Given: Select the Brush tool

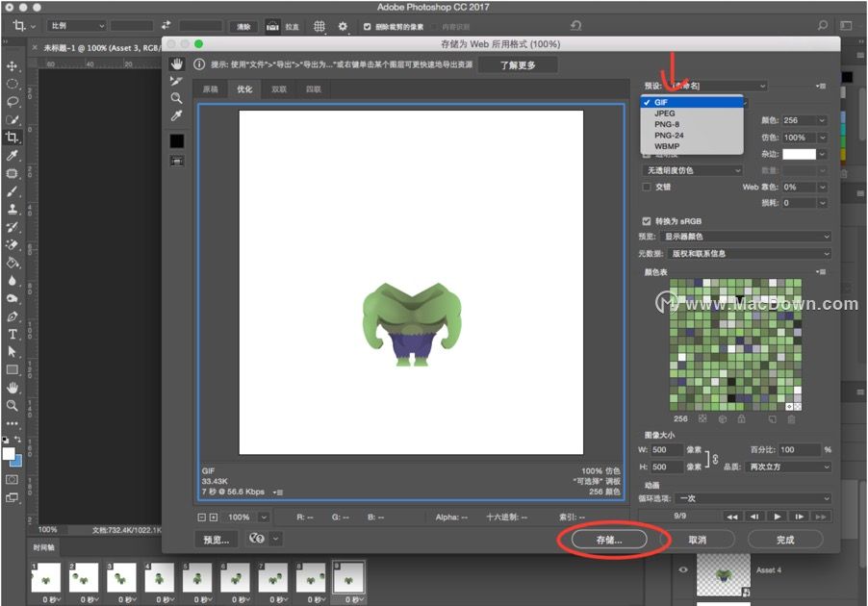Looking at the screenshot, I should click(x=12, y=191).
